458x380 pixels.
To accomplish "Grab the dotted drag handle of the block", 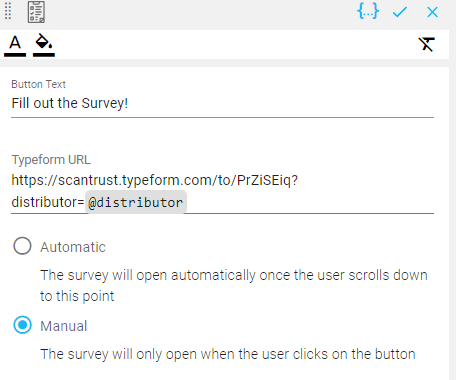I will pos(8,11).
